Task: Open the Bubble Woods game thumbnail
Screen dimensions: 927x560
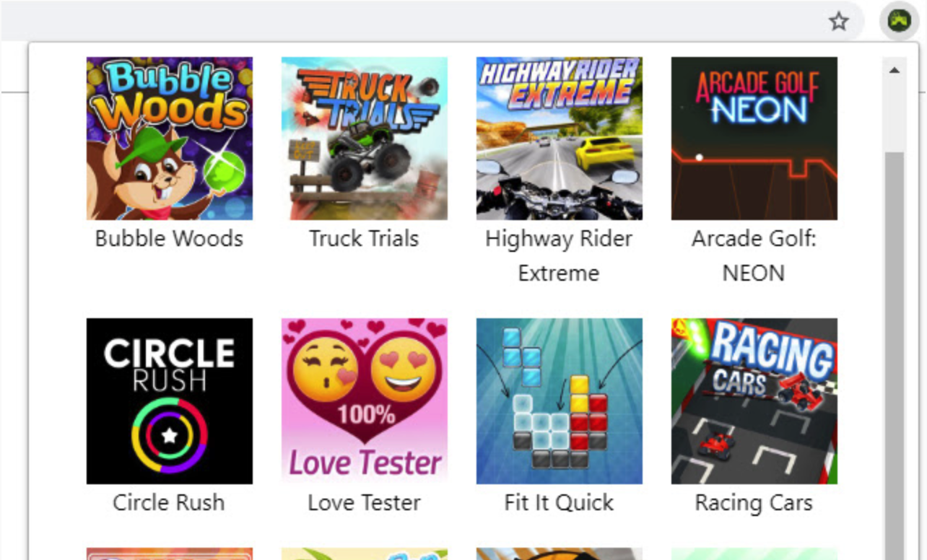Action: point(170,139)
